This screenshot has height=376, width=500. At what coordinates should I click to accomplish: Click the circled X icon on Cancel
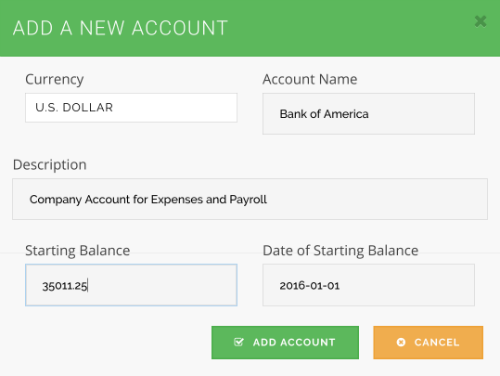tap(401, 342)
